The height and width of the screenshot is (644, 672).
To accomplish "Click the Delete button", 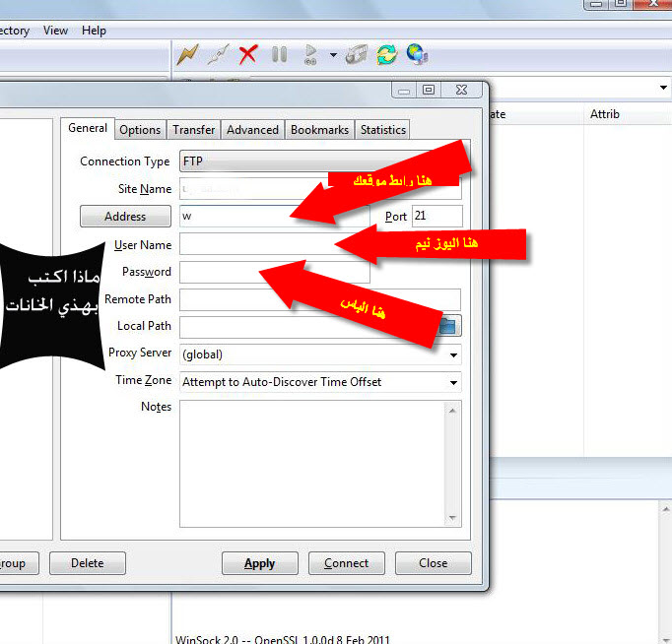I will coord(88,563).
